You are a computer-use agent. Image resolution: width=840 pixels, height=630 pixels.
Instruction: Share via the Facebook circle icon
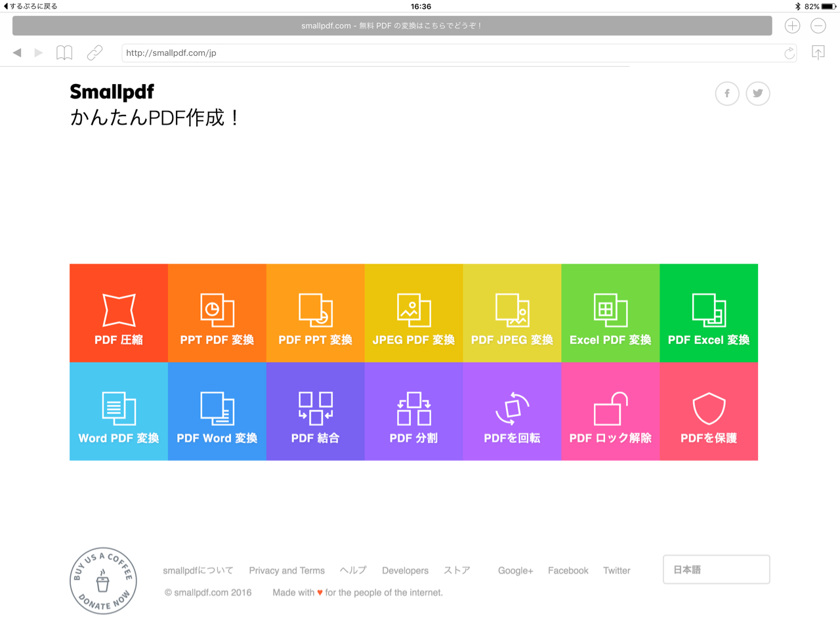click(x=727, y=93)
